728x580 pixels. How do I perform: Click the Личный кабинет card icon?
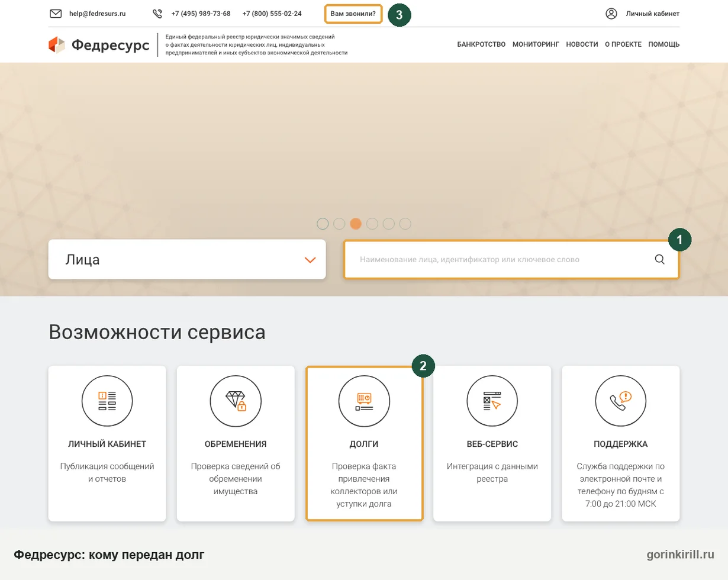tap(107, 401)
